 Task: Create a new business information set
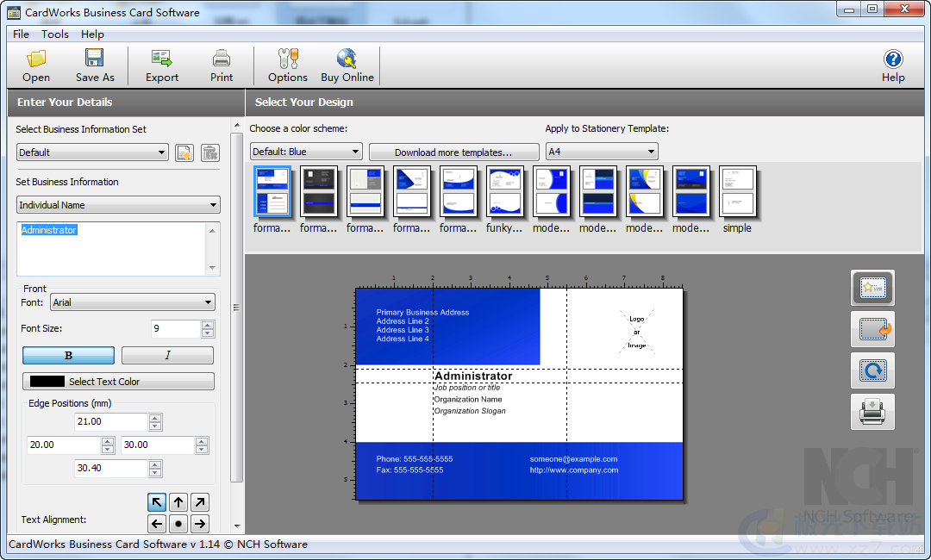[x=184, y=152]
